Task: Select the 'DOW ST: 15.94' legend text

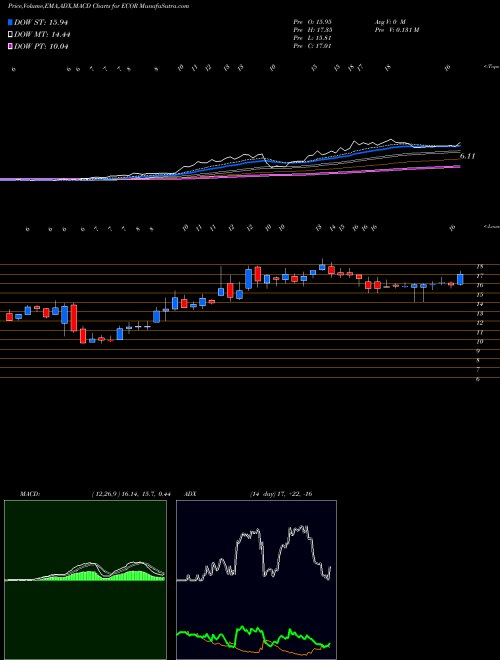Action: [41, 22]
